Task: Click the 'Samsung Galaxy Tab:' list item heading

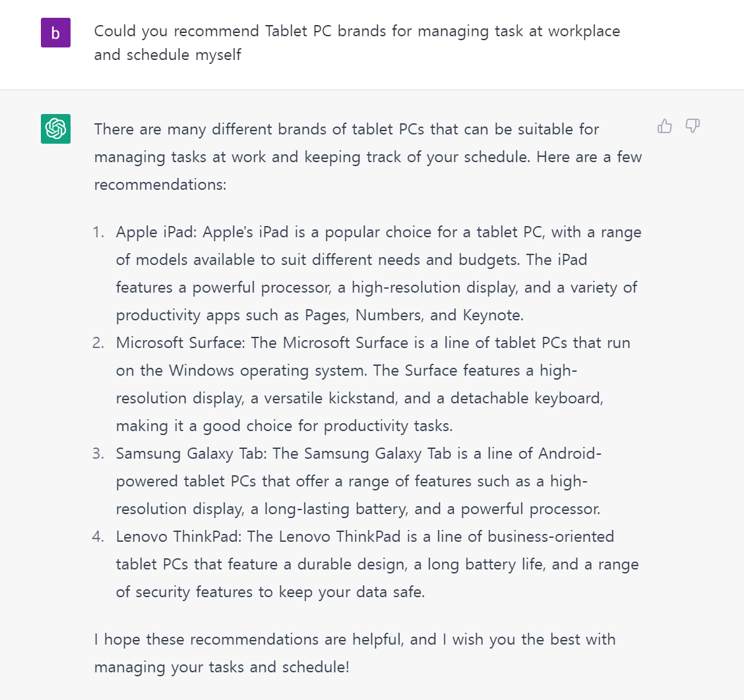Action: [193, 453]
